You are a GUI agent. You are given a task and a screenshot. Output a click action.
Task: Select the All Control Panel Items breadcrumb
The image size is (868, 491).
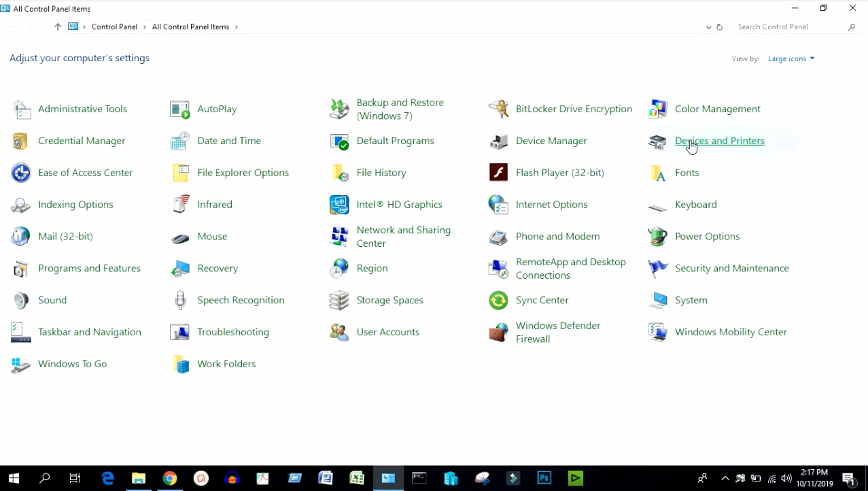[190, 27]
